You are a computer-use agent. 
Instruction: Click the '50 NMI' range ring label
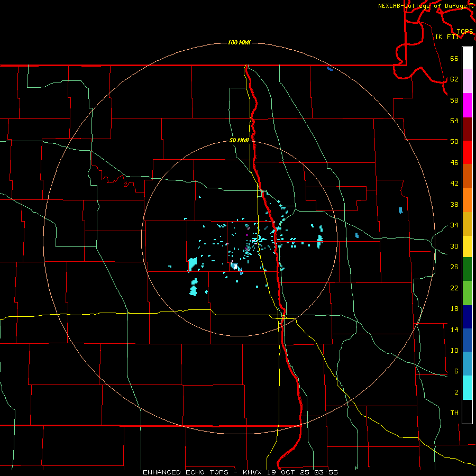point(239,140)
